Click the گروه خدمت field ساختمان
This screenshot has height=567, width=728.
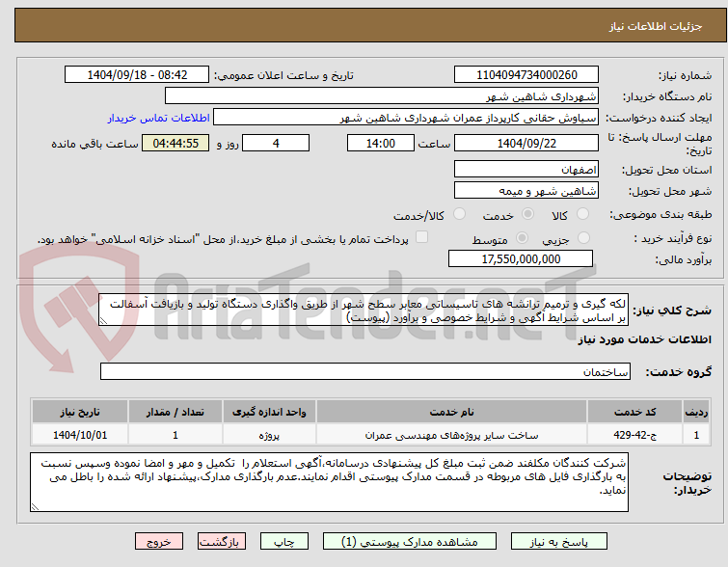coord(365,371)
